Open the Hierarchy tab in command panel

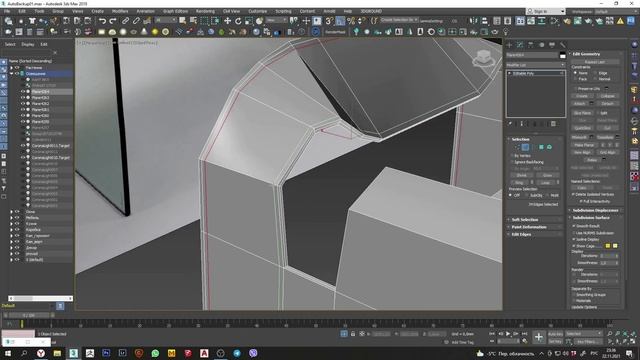531,44
